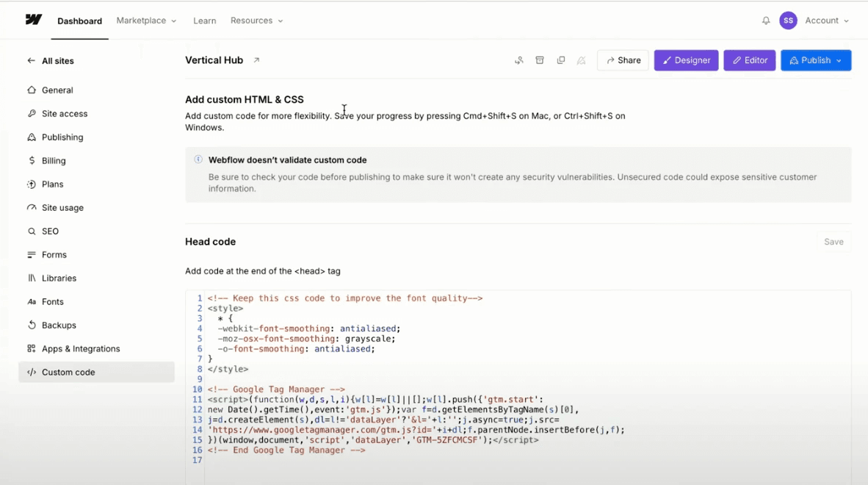
Task: Click inside the Head code editor empty line 17
Action: coord(526,460)
